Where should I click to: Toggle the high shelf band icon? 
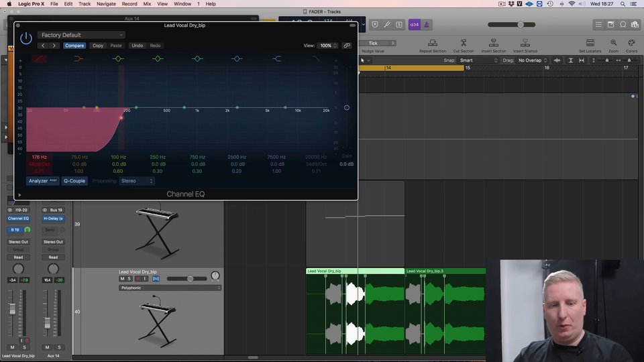point(277,59)
